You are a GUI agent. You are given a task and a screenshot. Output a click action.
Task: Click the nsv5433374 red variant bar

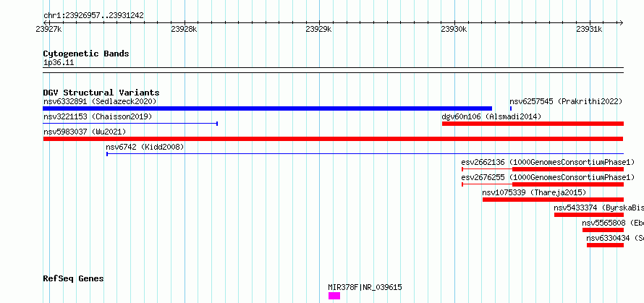pyautogui.click(x=589, y=215)
